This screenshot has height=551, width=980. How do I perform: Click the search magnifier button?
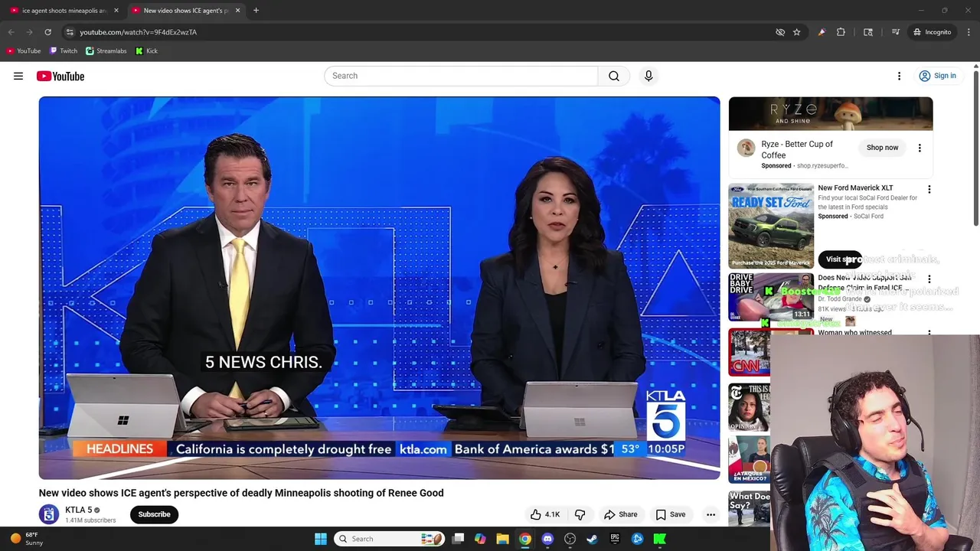click(614, 76)
